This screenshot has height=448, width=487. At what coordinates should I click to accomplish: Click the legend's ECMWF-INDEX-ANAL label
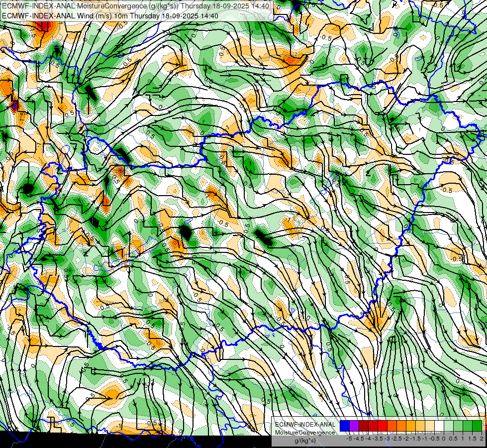click(305, 425)
